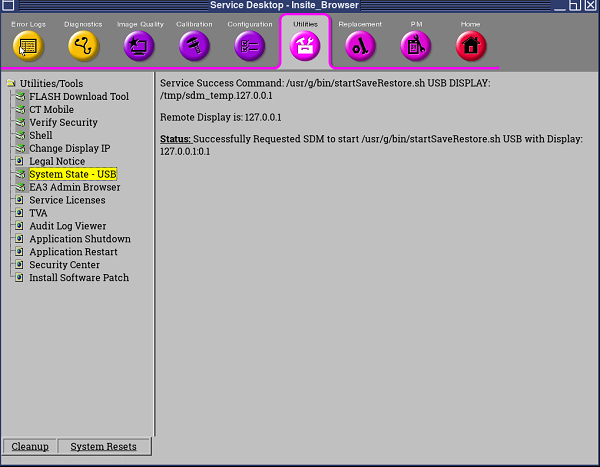
Task: Open Change Display IP
Action: [69, 149]
